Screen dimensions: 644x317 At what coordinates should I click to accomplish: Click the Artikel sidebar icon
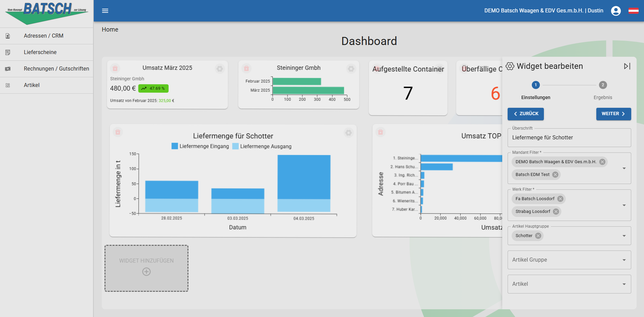(x=8, y=85)
